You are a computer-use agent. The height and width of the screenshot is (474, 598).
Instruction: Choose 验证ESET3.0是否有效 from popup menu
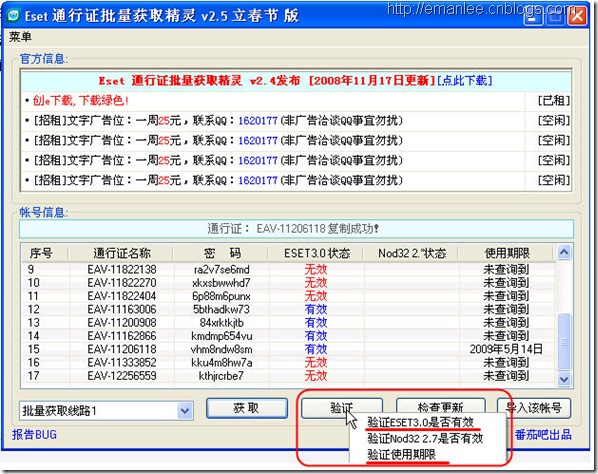(x=421, y=422)
